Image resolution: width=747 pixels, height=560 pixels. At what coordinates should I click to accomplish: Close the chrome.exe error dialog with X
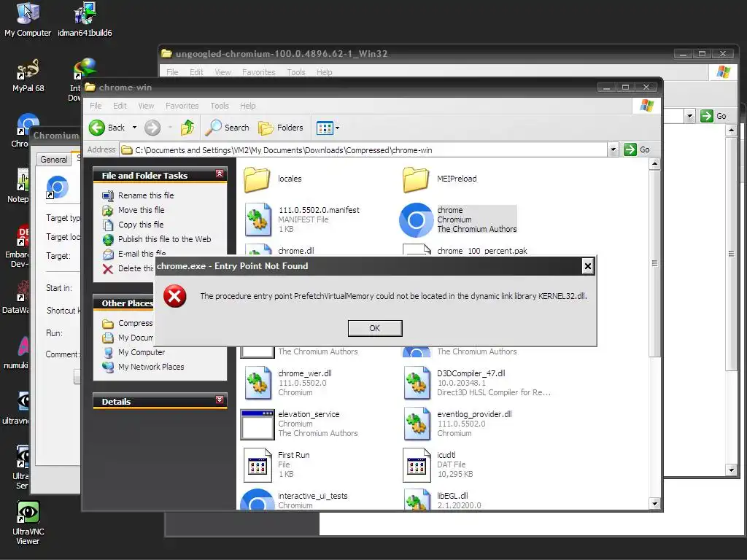588,266
